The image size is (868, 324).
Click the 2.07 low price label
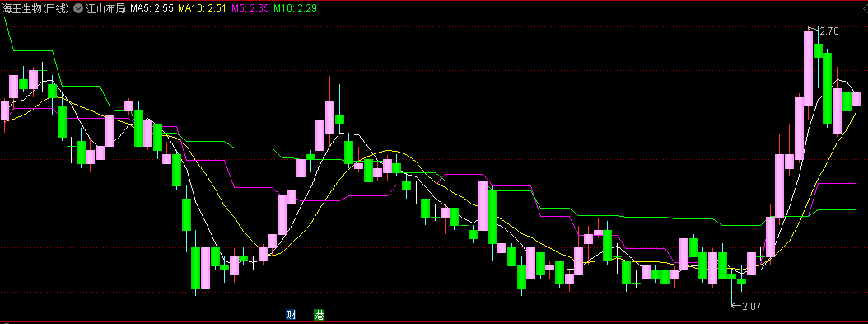coord(752,306)
